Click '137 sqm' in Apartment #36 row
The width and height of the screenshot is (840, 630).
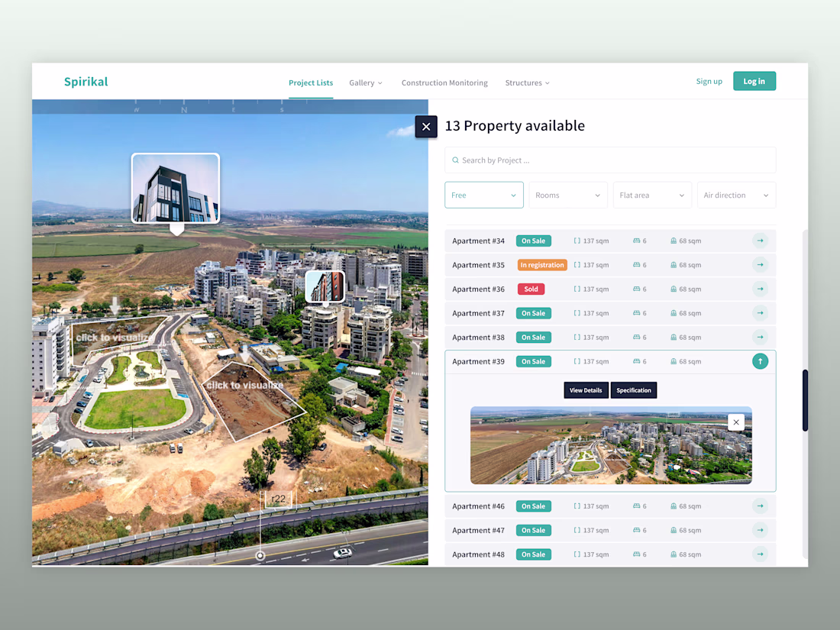[596, 289]
